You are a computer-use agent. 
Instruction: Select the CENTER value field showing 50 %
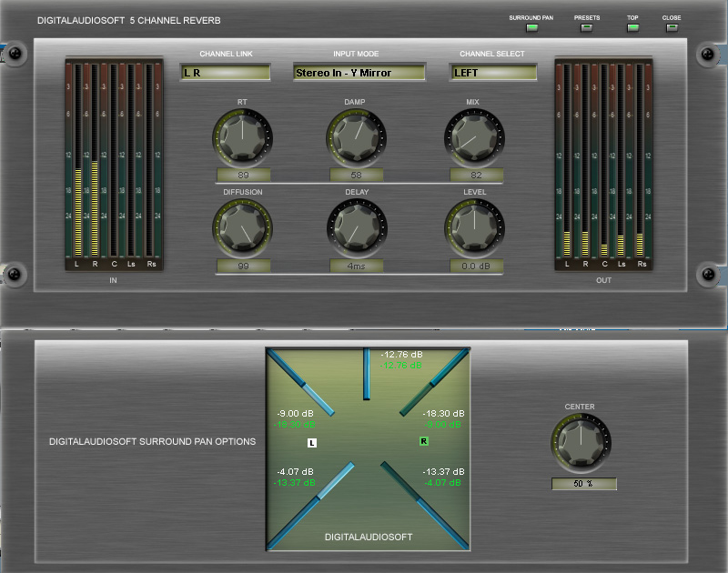(584, 484)
